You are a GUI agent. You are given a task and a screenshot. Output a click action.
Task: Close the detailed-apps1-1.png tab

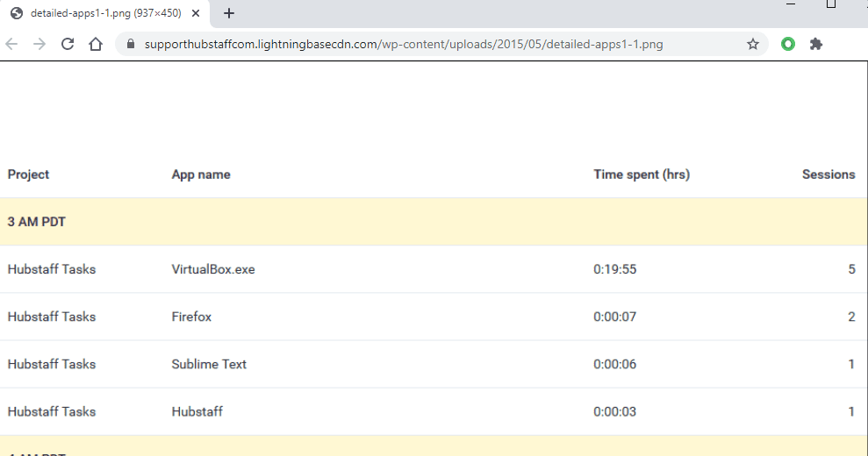click(196, 13)
